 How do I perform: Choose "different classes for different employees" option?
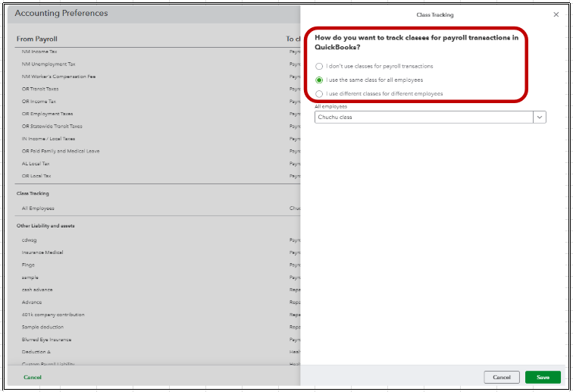click(x=320, y=93)
